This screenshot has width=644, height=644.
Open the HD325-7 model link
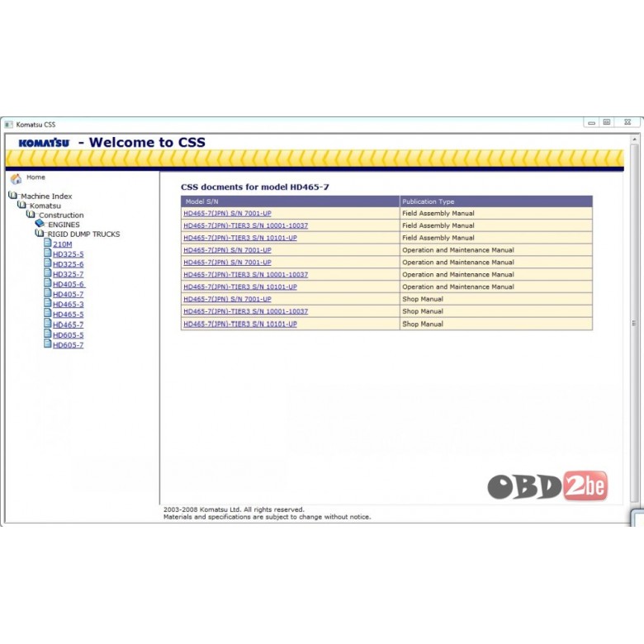[x=69, y=274]
